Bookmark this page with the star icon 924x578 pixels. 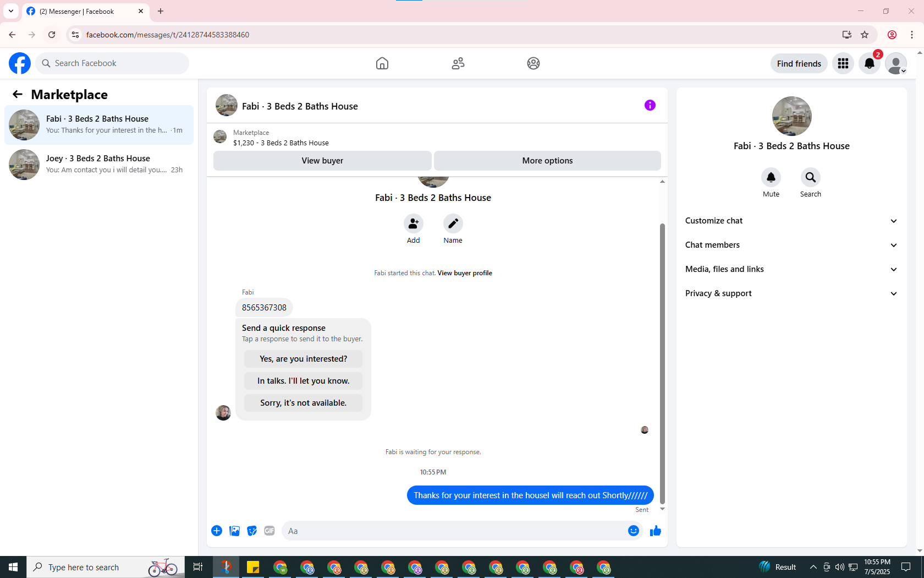pyautogui.click(x=865, y=35)
